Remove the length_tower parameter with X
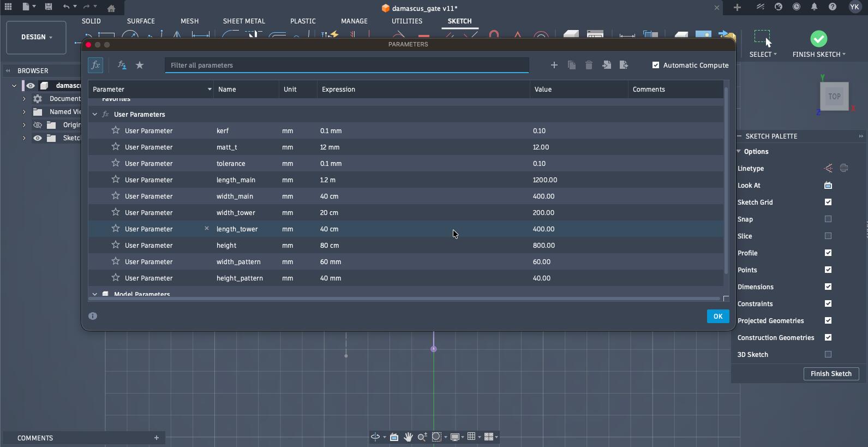Screen dimensions: 868x447 [207, 229]
